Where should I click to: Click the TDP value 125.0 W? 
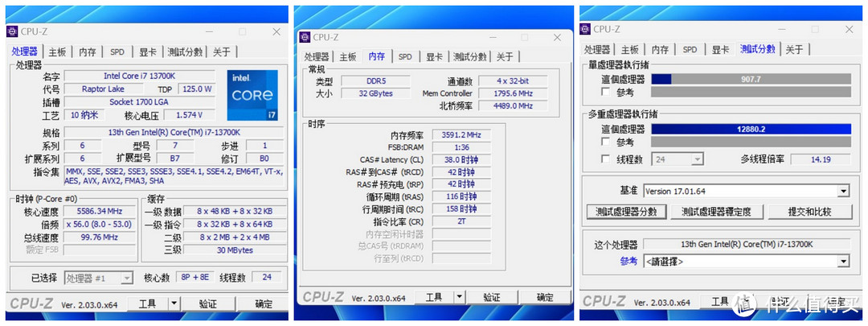pos(197,89)
